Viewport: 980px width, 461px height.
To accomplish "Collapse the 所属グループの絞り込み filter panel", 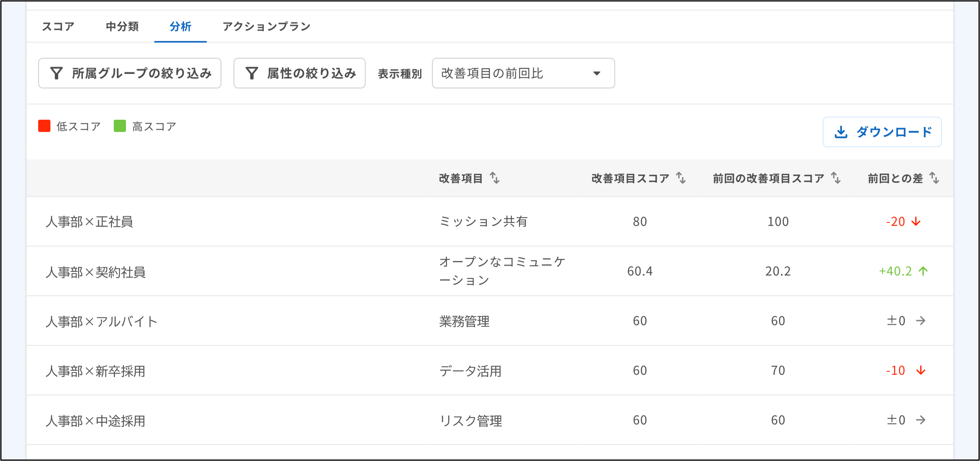I will coord(129,73).
